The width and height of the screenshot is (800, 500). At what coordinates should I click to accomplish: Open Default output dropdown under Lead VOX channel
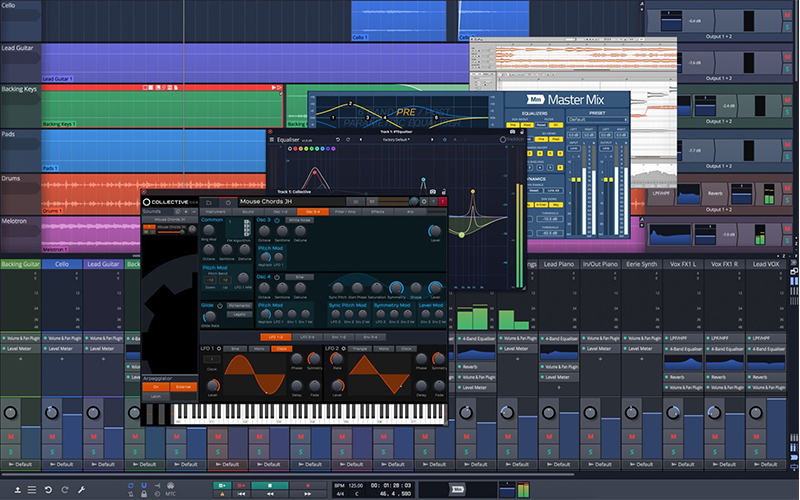click(766, 464)
